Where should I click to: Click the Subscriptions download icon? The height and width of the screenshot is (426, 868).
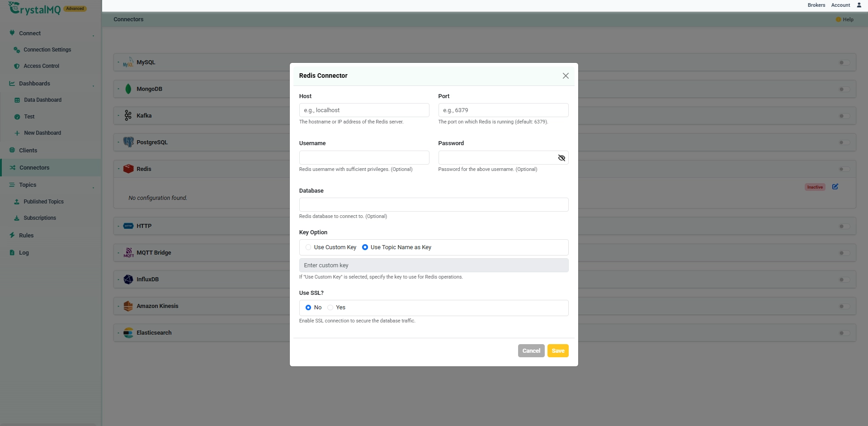17,218
